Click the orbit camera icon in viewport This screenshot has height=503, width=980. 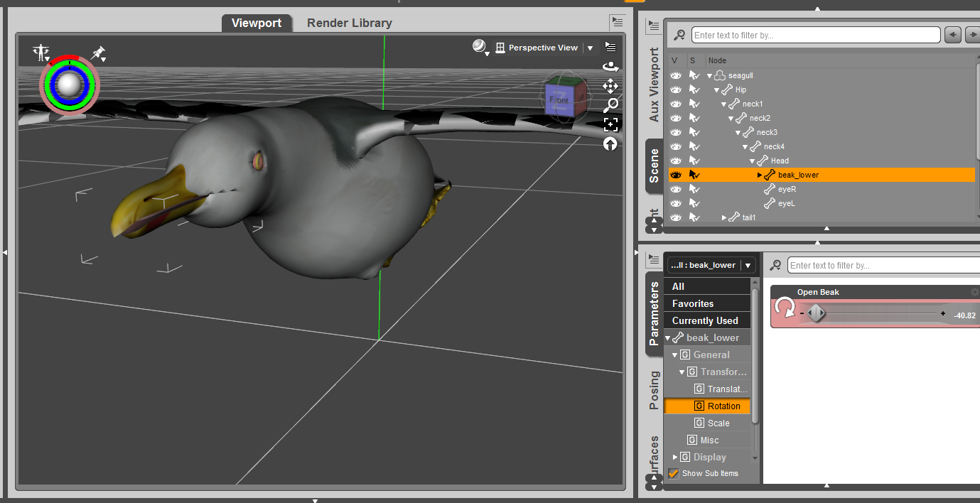610,67
